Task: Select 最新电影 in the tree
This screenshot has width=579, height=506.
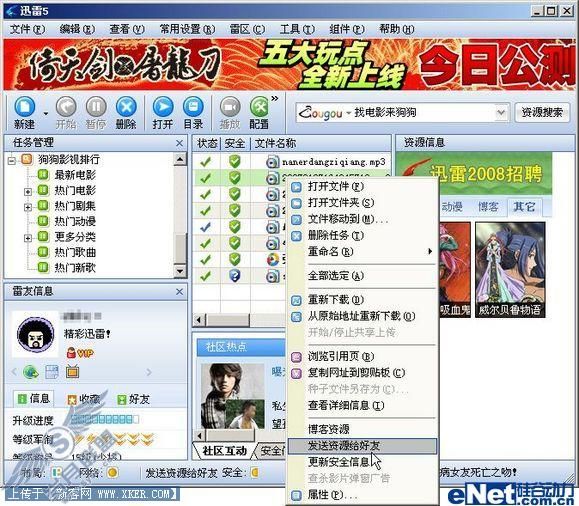Action: [x=75, y=175]
